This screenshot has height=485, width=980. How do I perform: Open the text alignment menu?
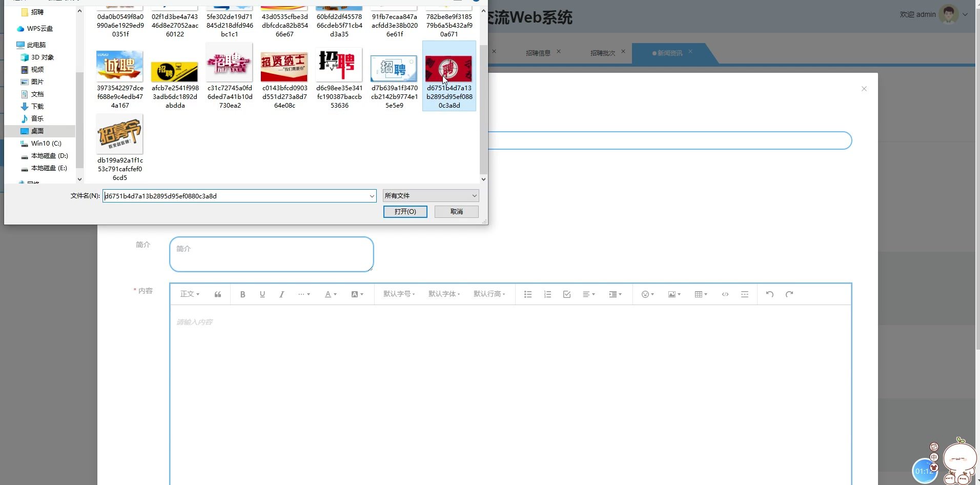(x=589, y=294)
